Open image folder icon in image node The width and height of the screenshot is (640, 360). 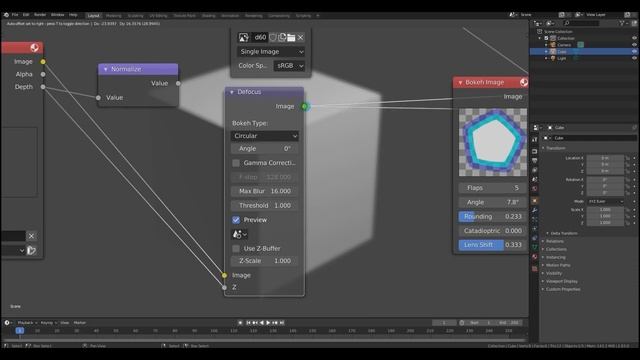tap(291, 38)
